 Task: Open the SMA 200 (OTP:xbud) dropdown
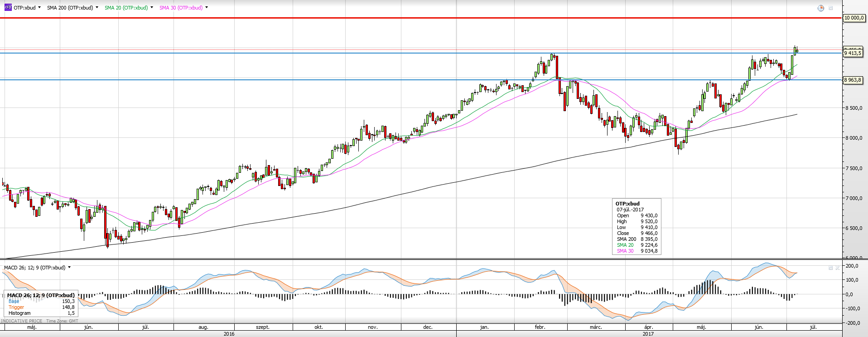click(x=97, y=8)
